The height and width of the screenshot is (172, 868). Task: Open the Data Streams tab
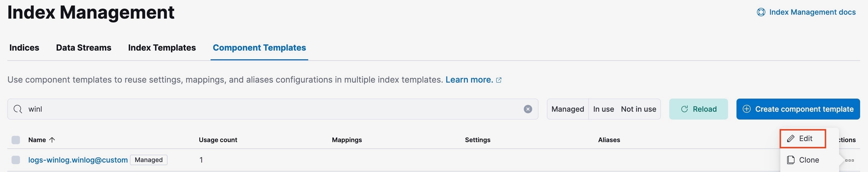point(83,48)
